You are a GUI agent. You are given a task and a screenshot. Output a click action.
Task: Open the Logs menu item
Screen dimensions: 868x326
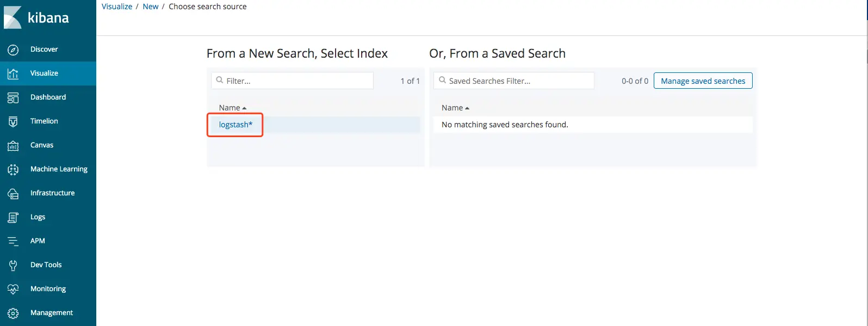(38, 217)
